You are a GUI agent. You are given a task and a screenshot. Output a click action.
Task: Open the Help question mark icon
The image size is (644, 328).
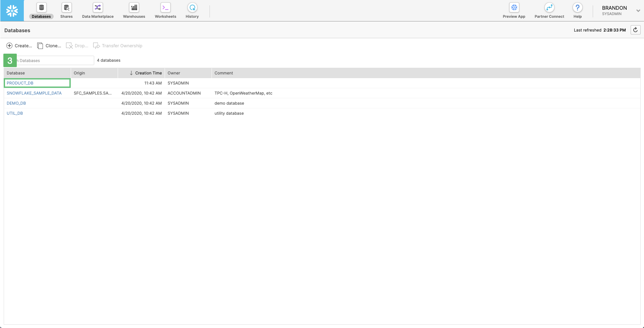578,7
